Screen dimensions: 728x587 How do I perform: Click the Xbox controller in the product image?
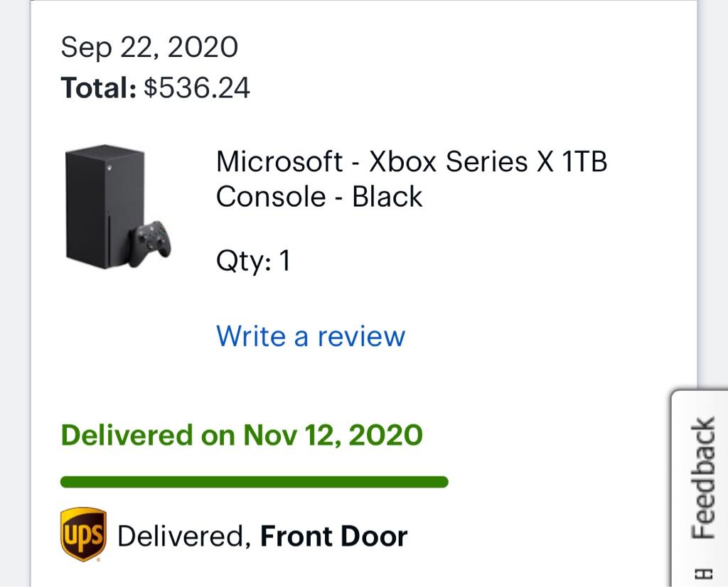point(150,243)
